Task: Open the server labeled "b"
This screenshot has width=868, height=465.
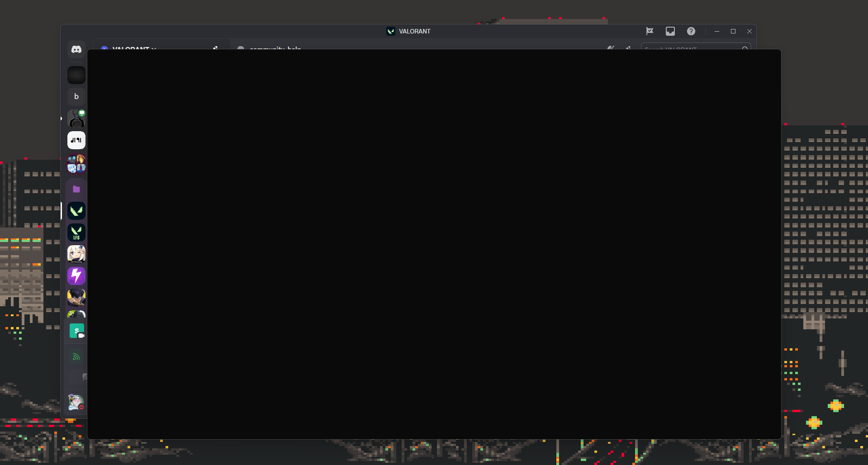Action: pyautogui.click(x=76, y=97)
